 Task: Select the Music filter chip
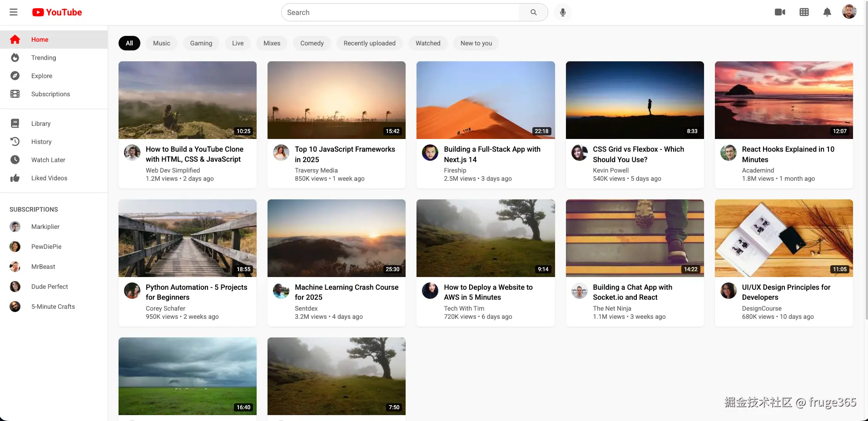click(x=162, y=43)
